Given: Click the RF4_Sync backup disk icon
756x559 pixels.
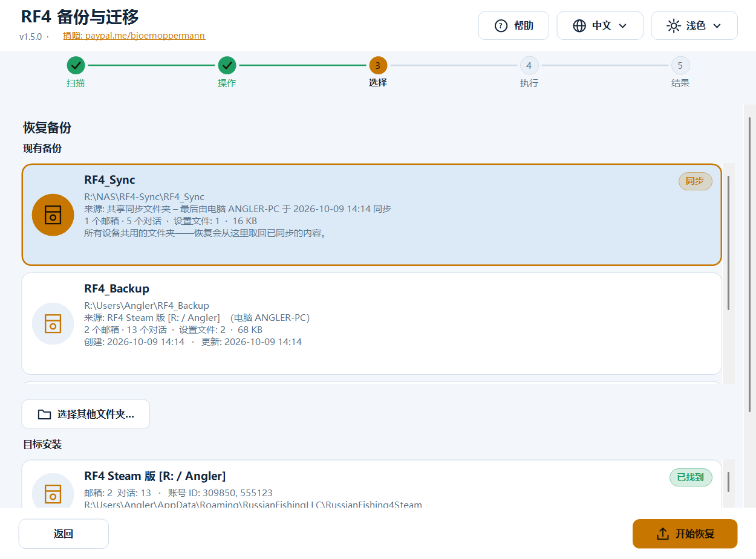Looking at the screenshot, I should pyautogui.click(x=53, y=215).
